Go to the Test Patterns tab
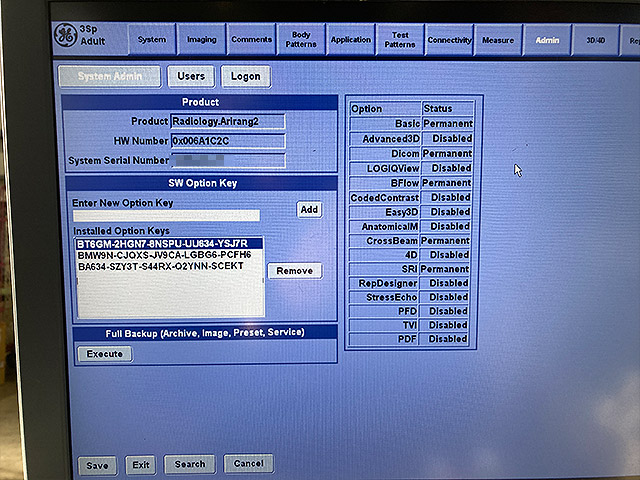This screenshot has width=640, height=480. (400, 40)
